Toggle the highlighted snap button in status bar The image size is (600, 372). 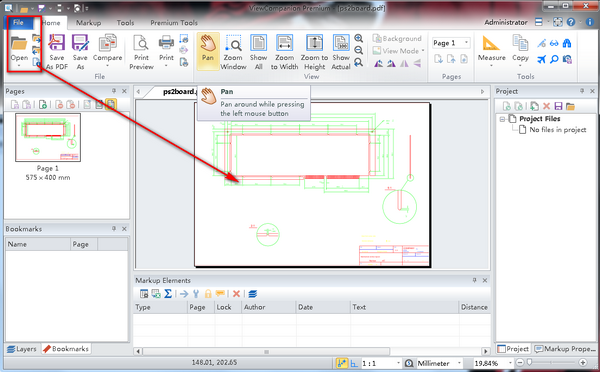click(341, 363)
